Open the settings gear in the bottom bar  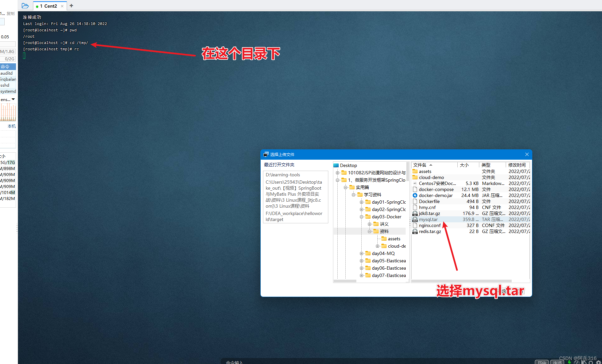point(598,362)
